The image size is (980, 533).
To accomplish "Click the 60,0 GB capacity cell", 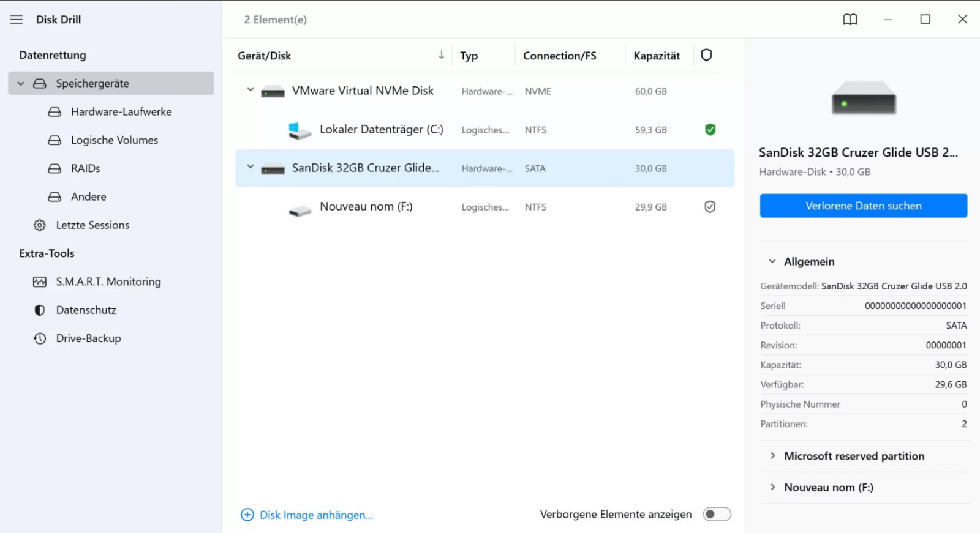I will 651,91.
